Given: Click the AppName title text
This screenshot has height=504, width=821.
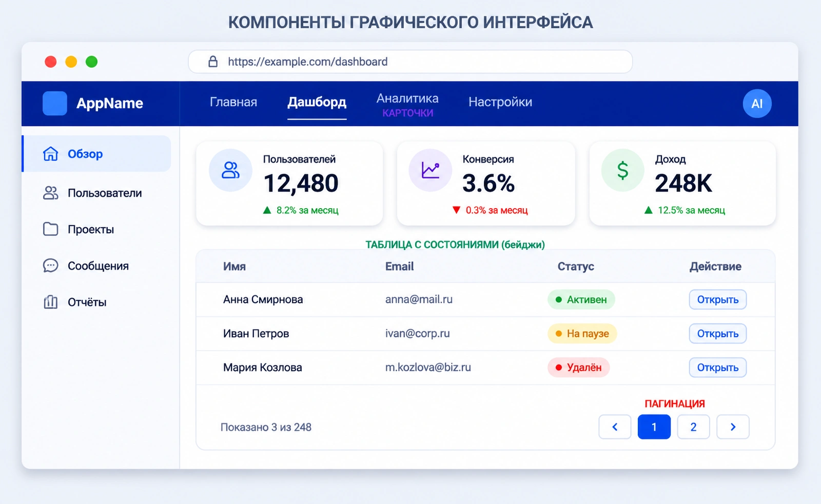Looking at the screenshot, I should click(x=110, y=103).
